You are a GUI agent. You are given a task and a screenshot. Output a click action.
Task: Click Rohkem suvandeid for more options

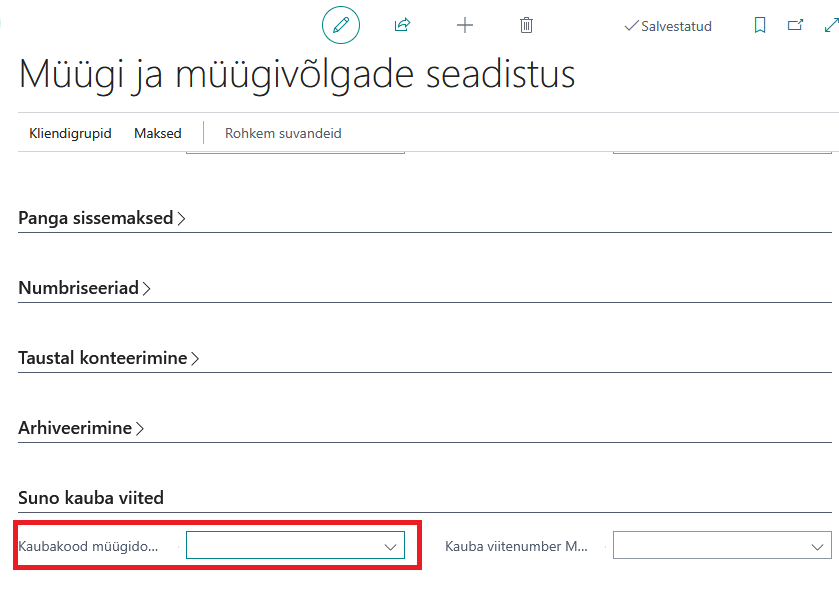pos(283,133)
